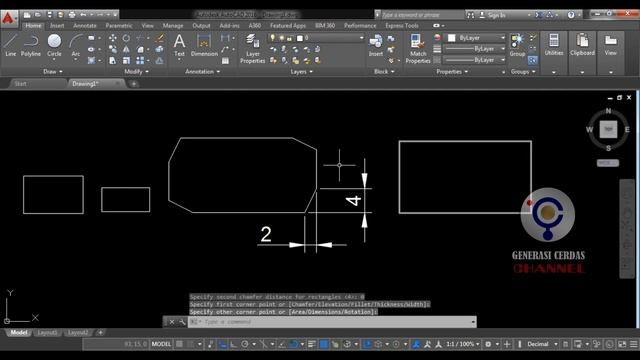640x360 pixels.
Task: Toggle the layer on/off lightbulb icon
Action: (273, 38)
